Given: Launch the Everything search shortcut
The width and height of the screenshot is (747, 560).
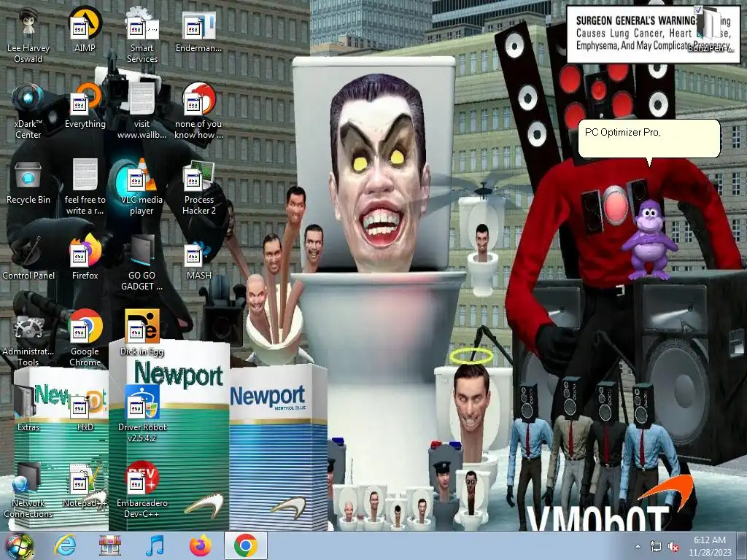Looking at the screenshot, I should [85, 106].
